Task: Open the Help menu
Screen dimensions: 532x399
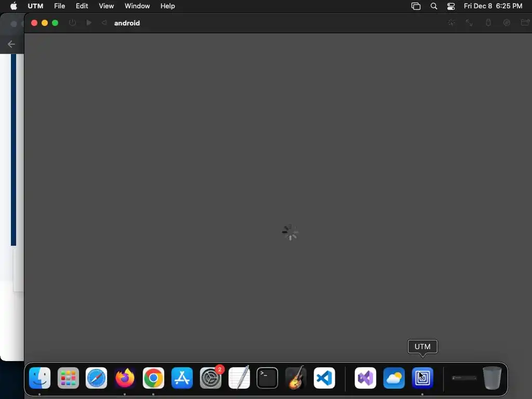Action: pyautogui.click(x=168, y=6)
